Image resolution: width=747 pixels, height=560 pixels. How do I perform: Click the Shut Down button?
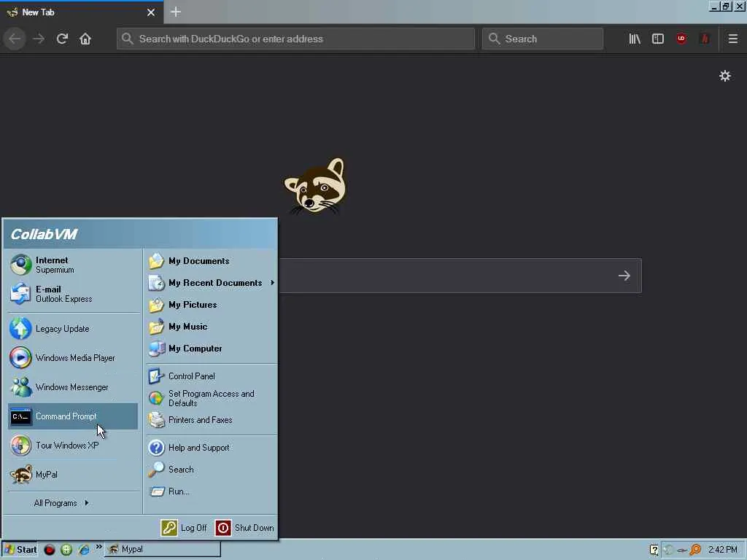coord(244,528)
